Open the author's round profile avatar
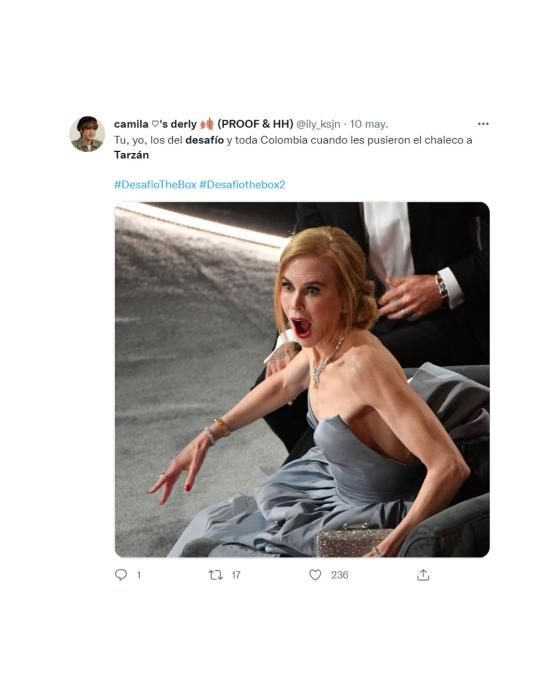Image resolution: width=560 pixels, height=700 pixels. pyautogui.click(x=87, y=134)
